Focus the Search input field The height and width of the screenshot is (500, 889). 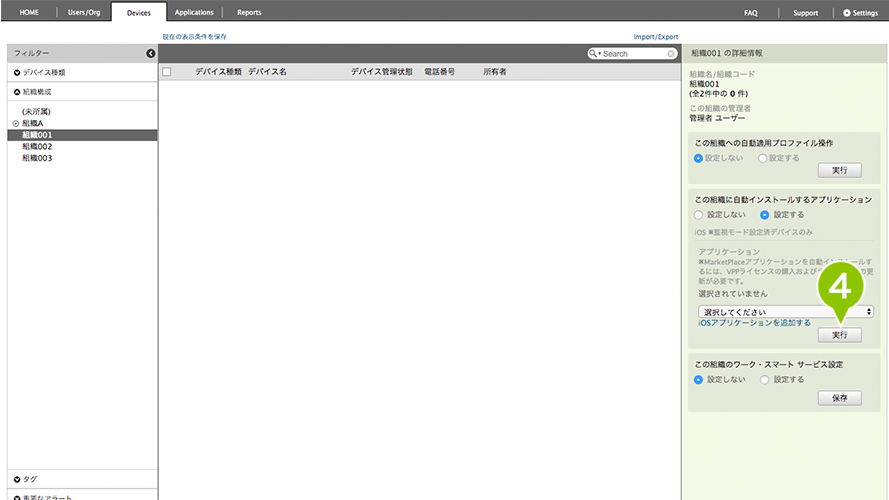633,53
